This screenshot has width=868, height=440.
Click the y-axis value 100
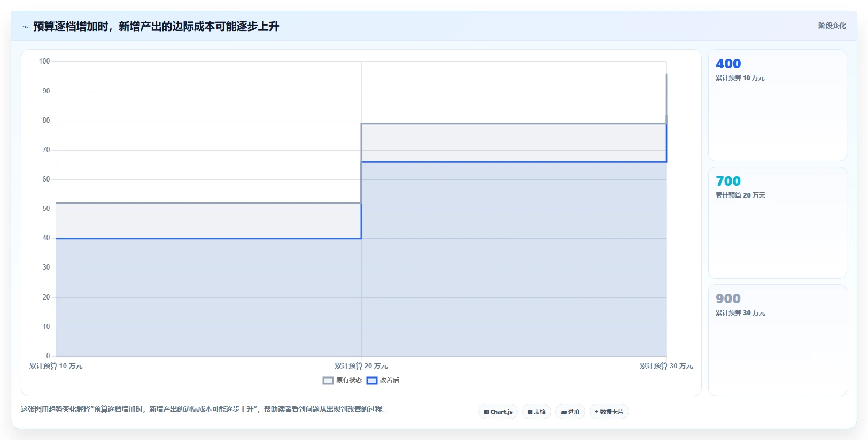pyautogui.click(x=44, y=61)
